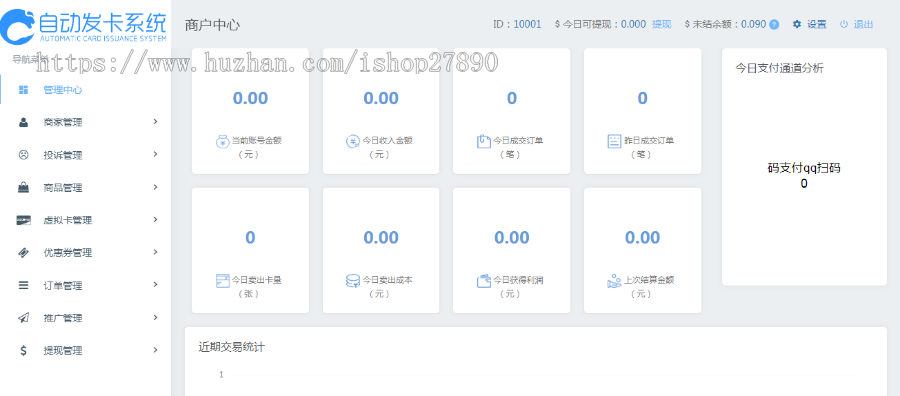Click the 0.00 value above 今日卖出成本
The height and width of the screenshot is (396, 900).
pos(381,238)
